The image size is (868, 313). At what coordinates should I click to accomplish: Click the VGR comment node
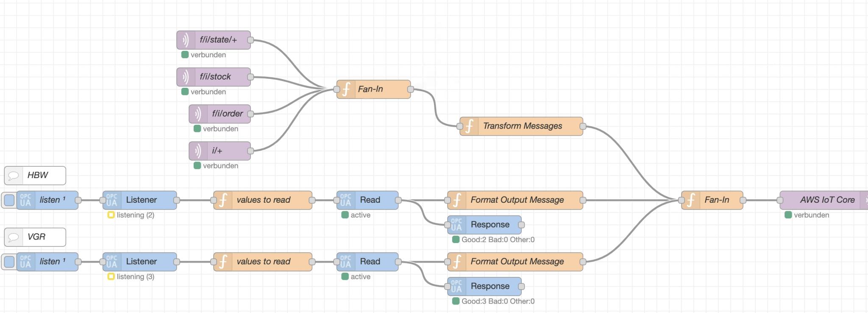point(36,237)
